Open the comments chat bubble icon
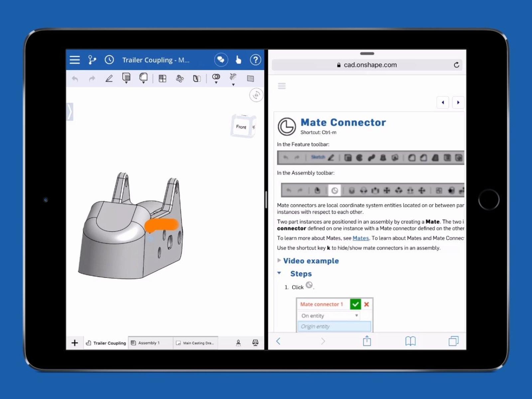532x399 pixels. (221, 60)
